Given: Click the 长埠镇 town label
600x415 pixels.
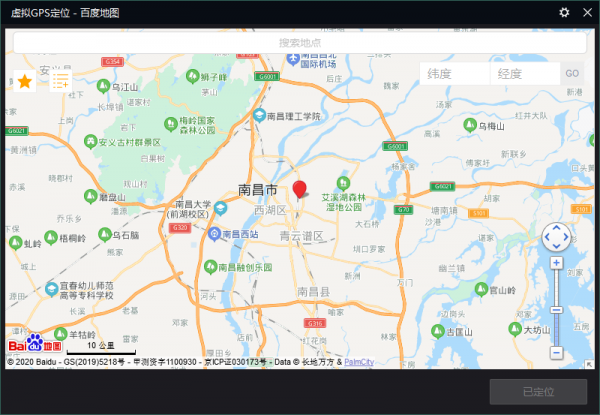Looking at the screenshot, I should click(110, 107).
